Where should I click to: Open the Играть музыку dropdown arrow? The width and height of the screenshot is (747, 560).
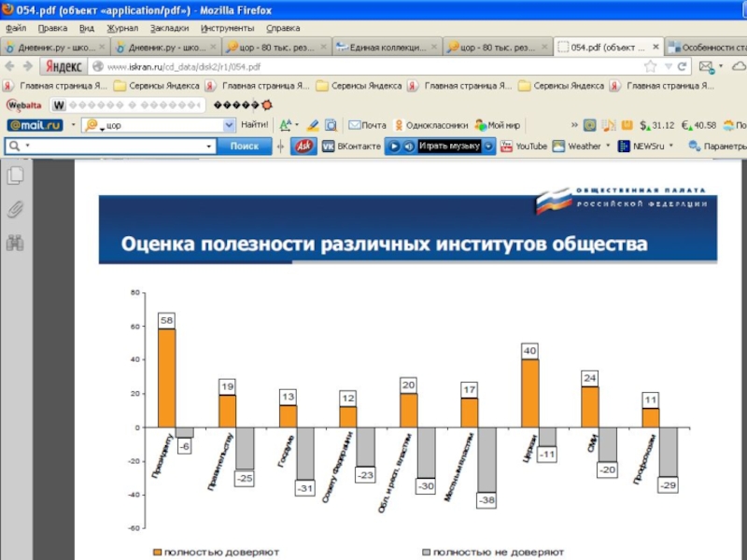488,147
